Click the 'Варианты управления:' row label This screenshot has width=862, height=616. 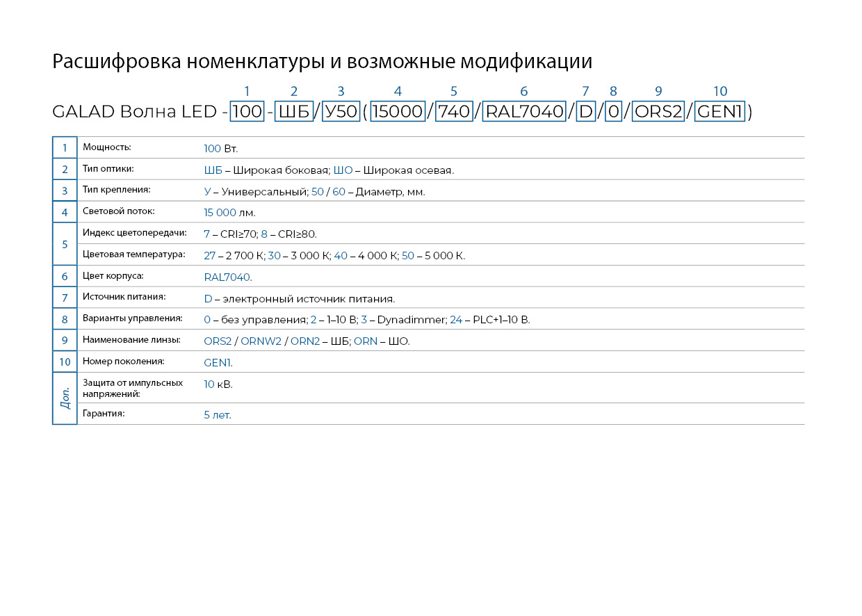click(x=132, y=318)
